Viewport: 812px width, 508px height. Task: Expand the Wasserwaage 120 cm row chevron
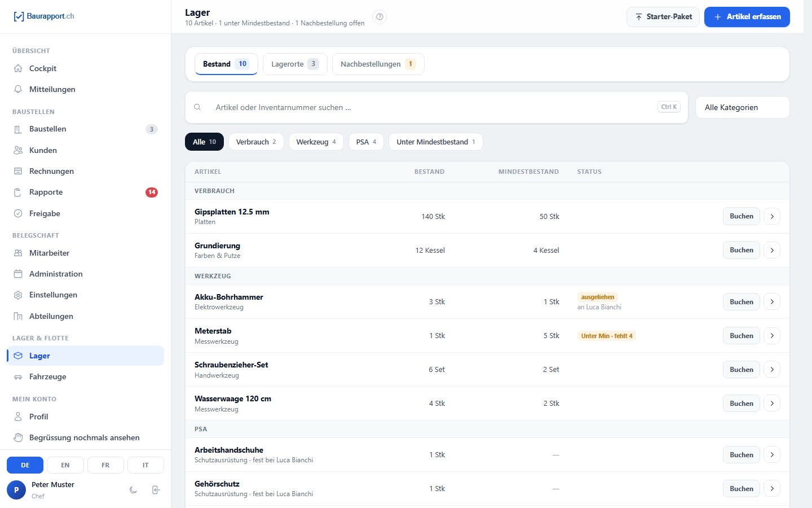772,404
